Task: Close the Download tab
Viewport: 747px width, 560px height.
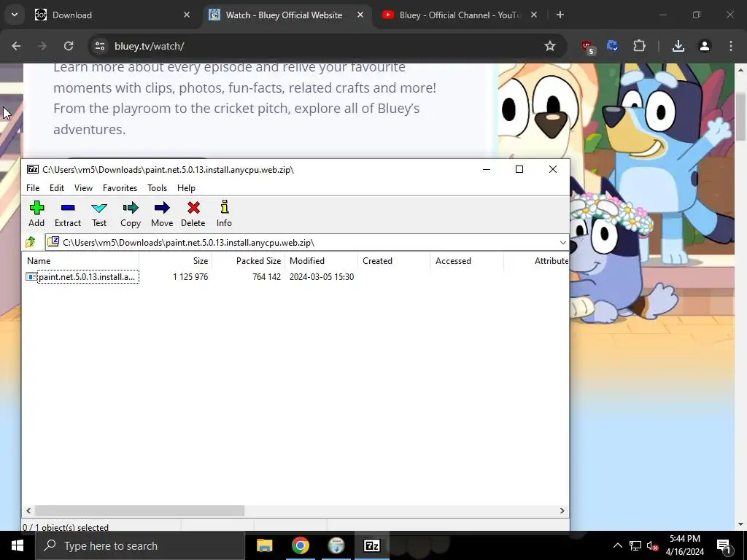Action: pos(187,15)
